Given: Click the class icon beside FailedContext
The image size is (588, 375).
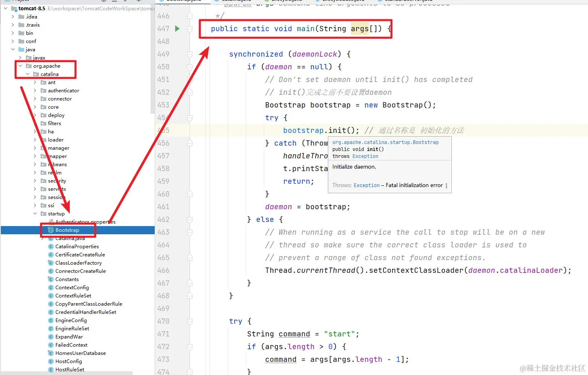Looking at the screenshot, I should click(51, 345).
